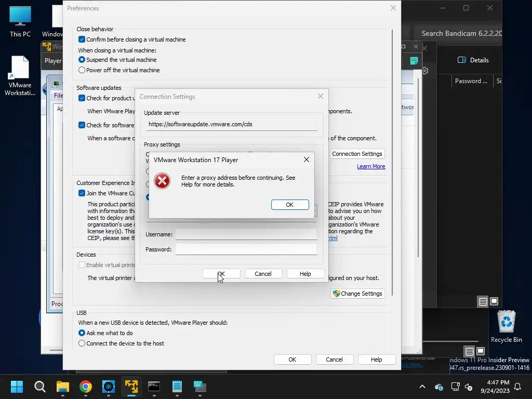Screen dimensions: 532x399
Task: Click the Password column header in Explorer
Action: pyautogui.click(x=471, y=81)
